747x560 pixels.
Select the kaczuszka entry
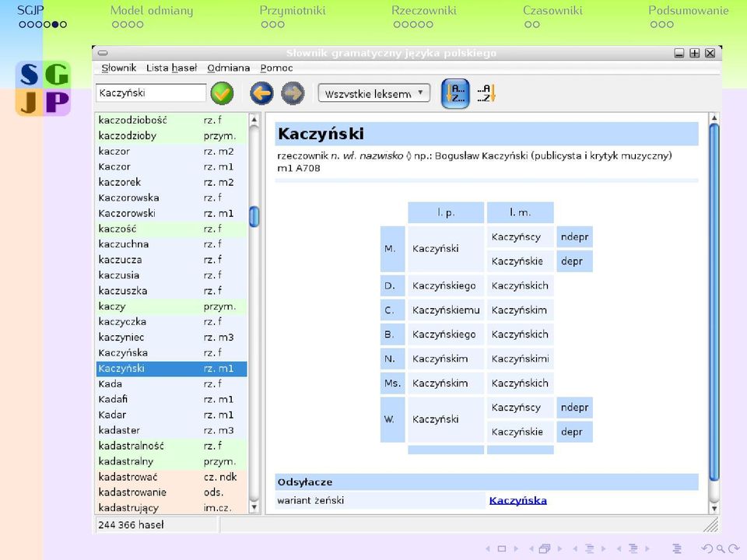click(171, 290)
